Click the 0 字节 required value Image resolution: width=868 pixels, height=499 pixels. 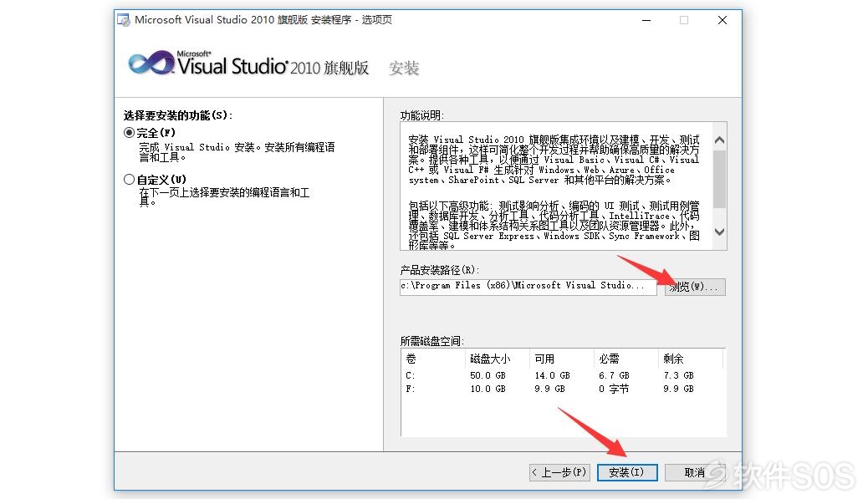[x=614, y=389]
